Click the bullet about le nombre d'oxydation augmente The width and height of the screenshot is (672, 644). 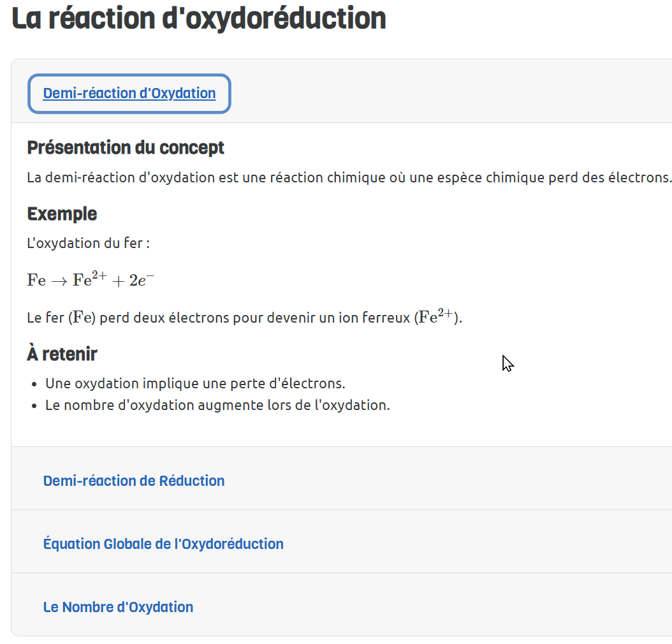(x=217, y=405)
